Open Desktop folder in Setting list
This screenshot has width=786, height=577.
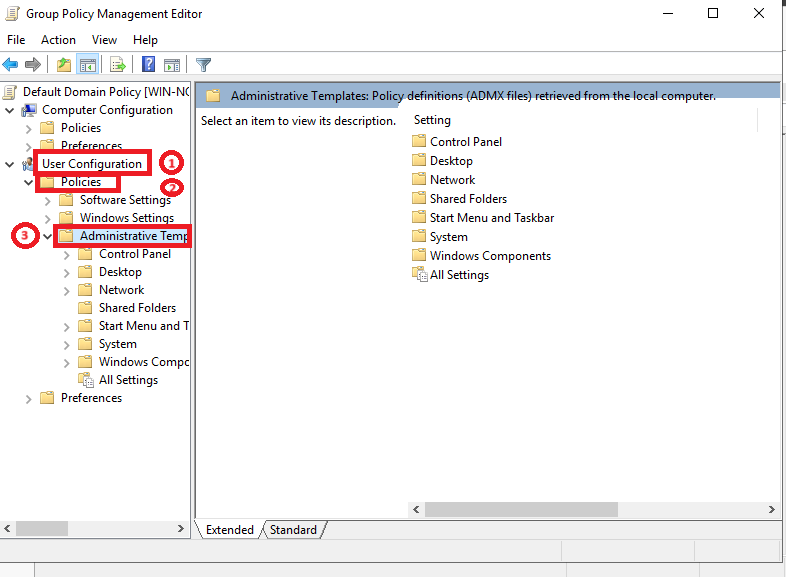click(x=451, y=161)
